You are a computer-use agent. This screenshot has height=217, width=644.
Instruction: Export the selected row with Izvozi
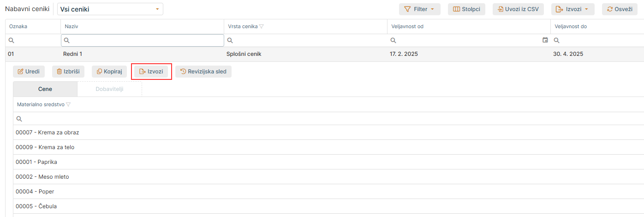coord(151,72)
